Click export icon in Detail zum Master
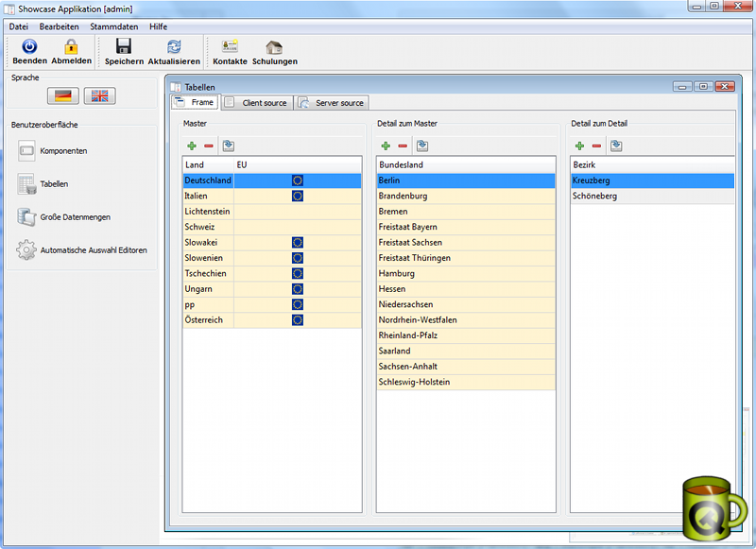This screenshot has height=549, width=756. pyautogui.click(x=422, y=146)
